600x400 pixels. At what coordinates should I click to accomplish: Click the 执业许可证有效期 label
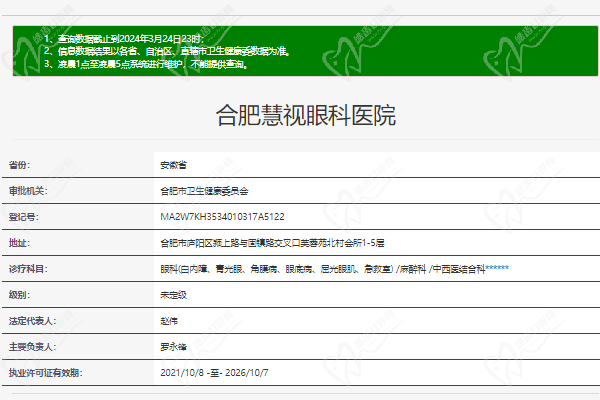[46, 372]
